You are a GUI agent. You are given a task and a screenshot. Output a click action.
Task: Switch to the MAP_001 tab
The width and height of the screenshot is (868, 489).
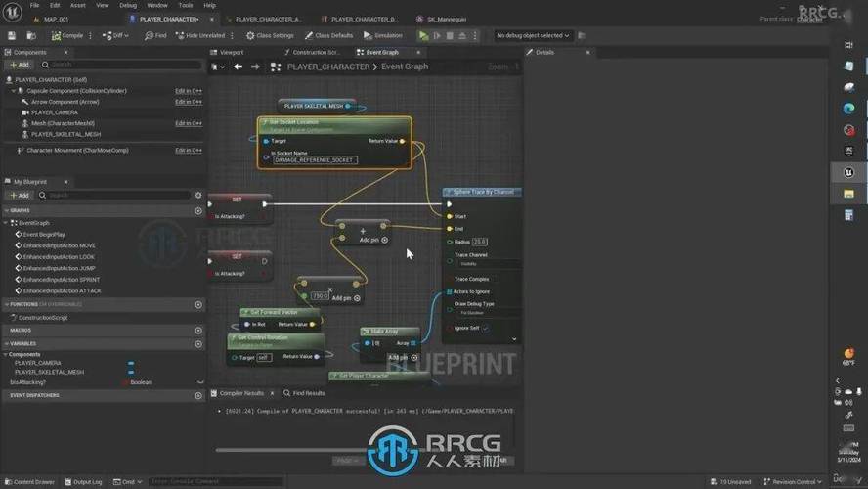pos(56,20)
